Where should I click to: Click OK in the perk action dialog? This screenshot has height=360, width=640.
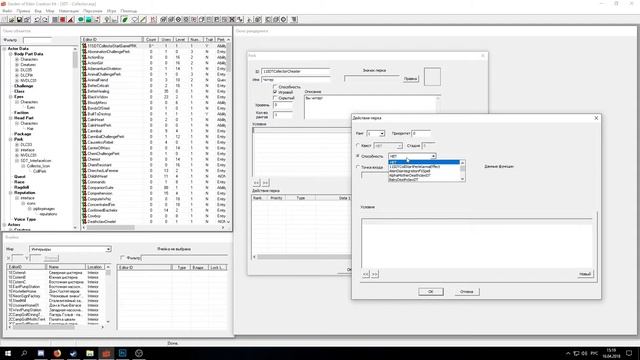(431, 291)
